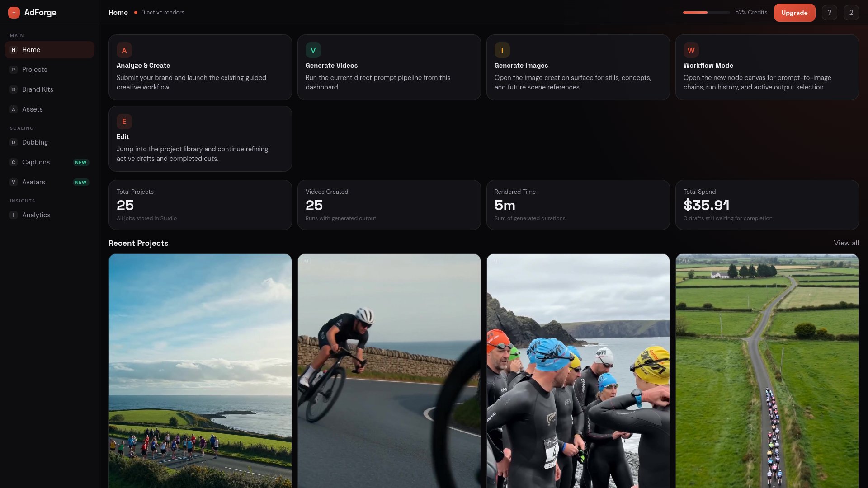This screenshot has height=488, width=868.
Task: Open the Analyze & Create card title
Action: [143, 66]
